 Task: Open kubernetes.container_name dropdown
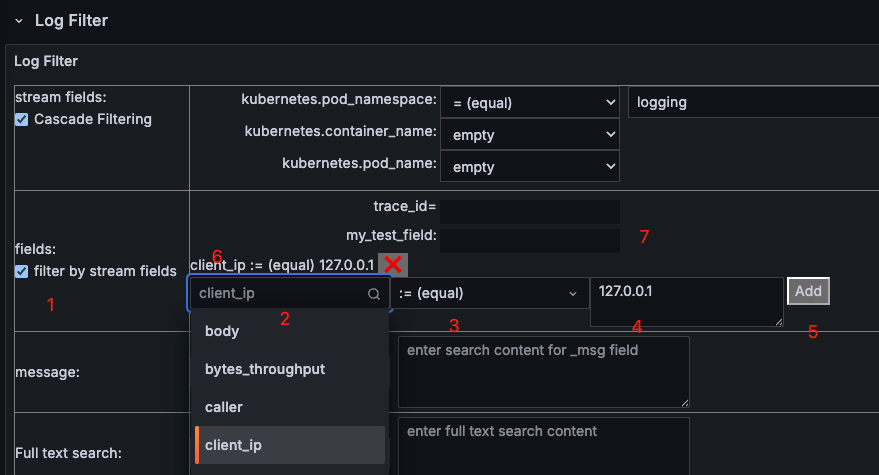click(x=530, y=134)
